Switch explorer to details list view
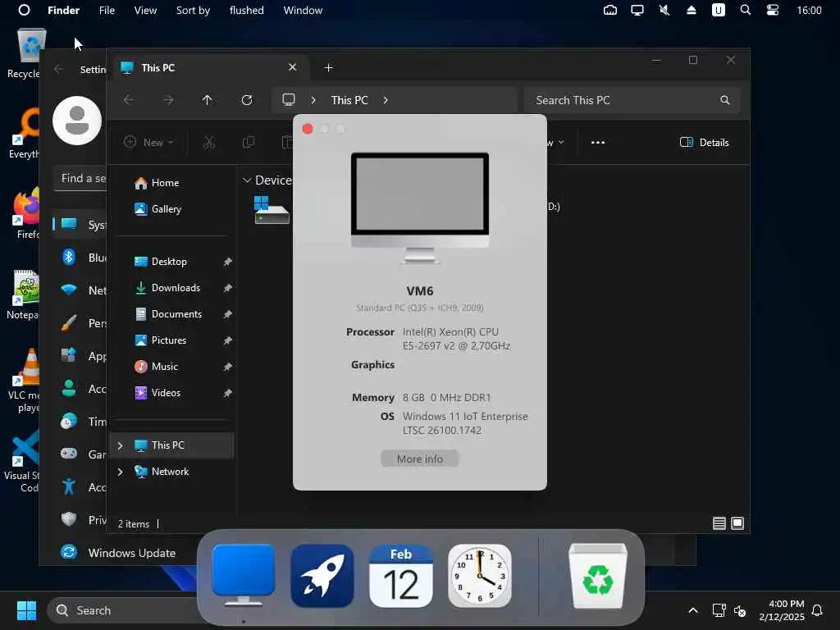Screen dimensions: 840x630 pos(719,523)
